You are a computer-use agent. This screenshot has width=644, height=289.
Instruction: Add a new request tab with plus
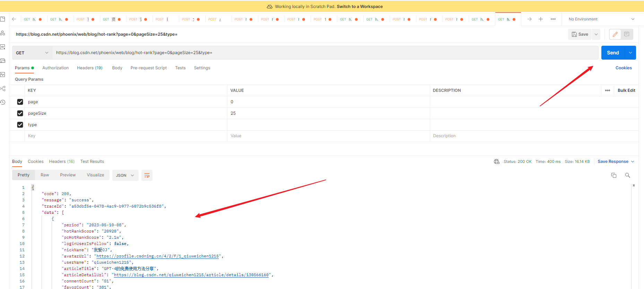point(541,19)
